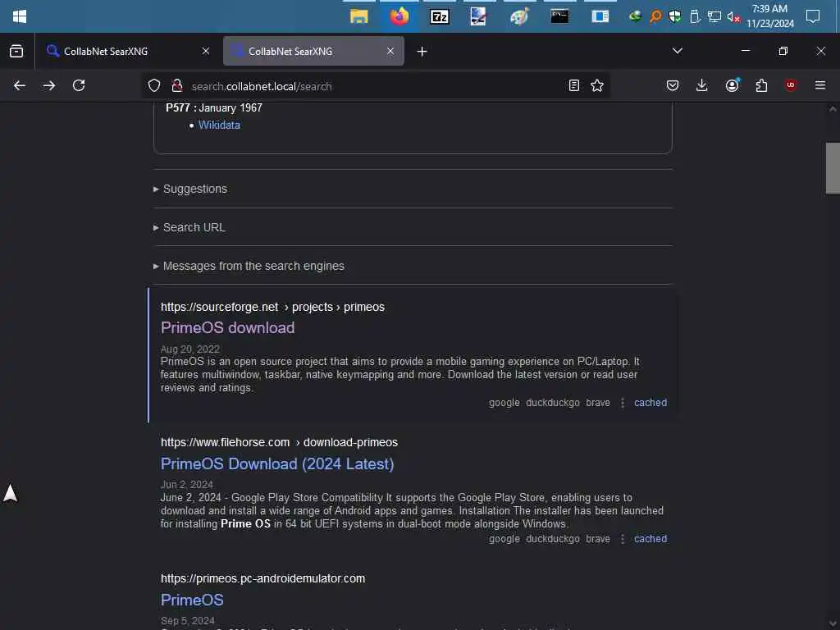Open the command prompt taskbar icon
The width and height of the screenshot is (840, 630).
click(x=559, y=16)
